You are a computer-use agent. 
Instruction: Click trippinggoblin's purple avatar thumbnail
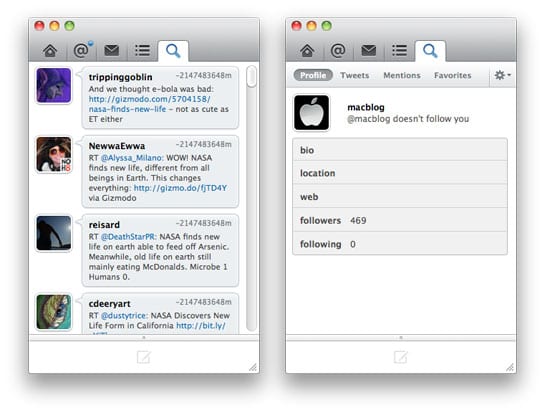(54, 86)
